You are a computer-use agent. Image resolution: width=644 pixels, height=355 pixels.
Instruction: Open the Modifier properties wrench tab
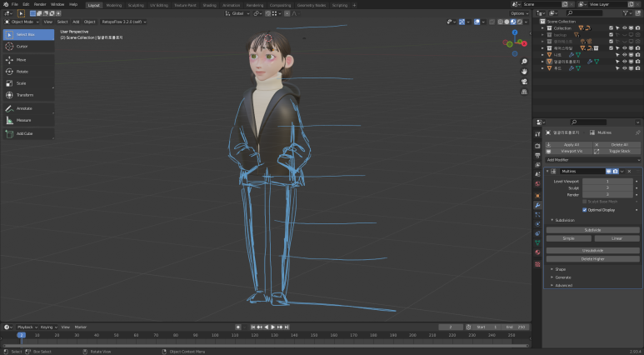coord(537,205)
